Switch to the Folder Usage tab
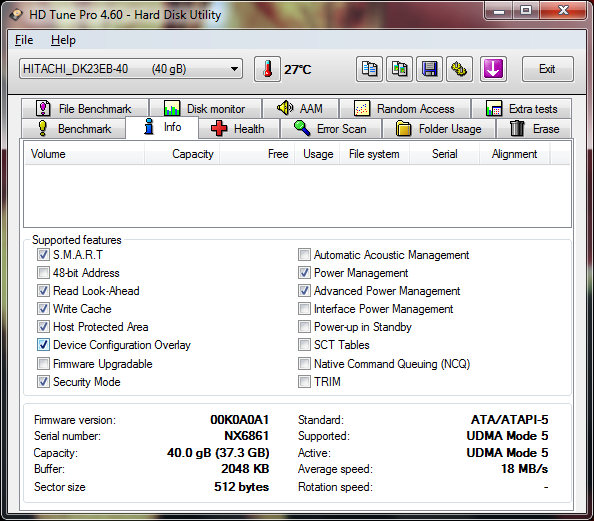Image resolution: width=594 pixels, height=521 pixels. (x=439, y=129)
